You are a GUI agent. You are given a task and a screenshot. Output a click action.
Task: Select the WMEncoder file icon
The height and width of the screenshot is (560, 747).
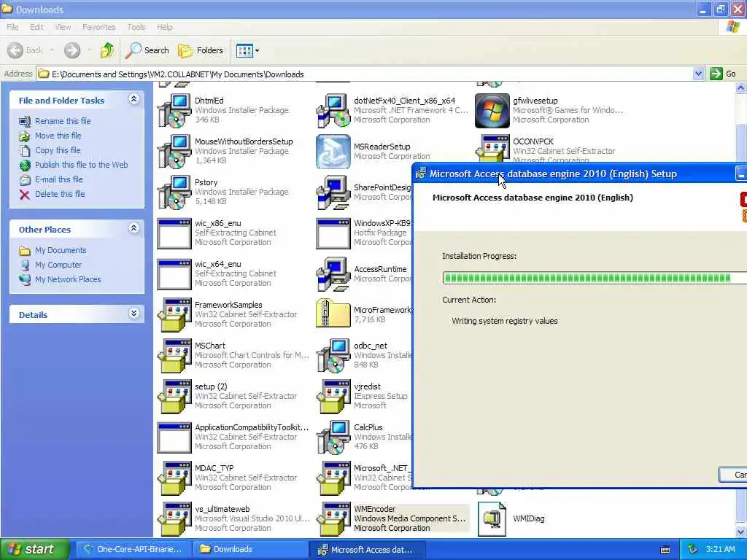pyautogui.click(x=333, y=519)
